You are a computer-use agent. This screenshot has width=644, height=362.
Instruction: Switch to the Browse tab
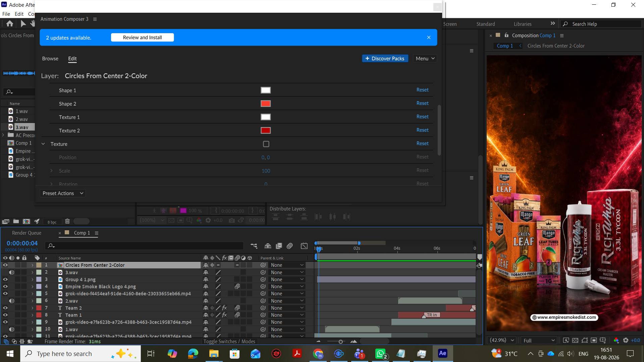tap(50, 59)
